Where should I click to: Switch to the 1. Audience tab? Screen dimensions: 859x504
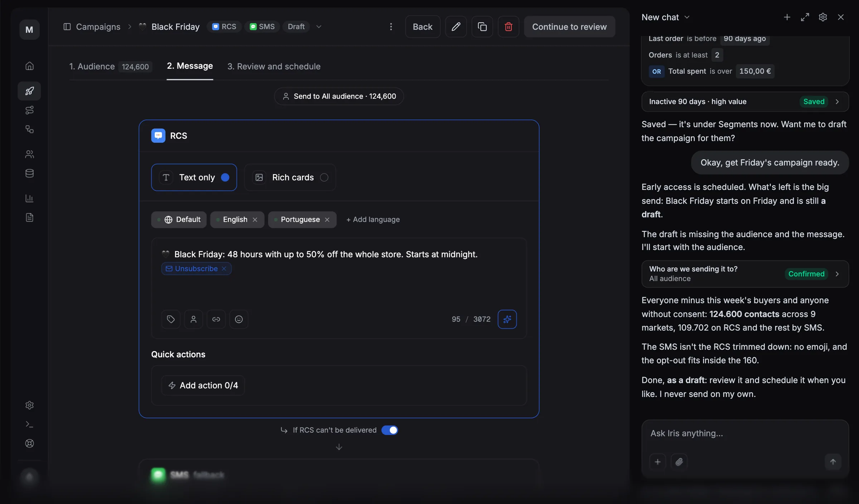111,67
